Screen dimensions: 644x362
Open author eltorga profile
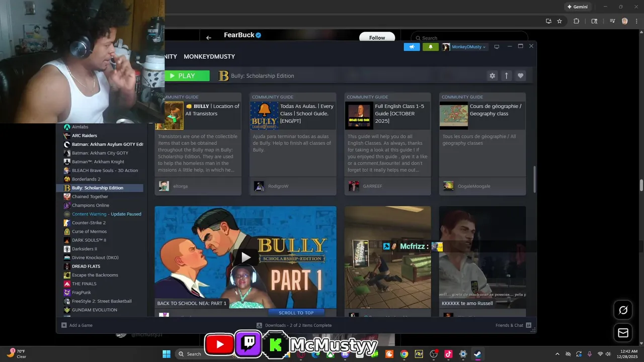tap(180, 186)
